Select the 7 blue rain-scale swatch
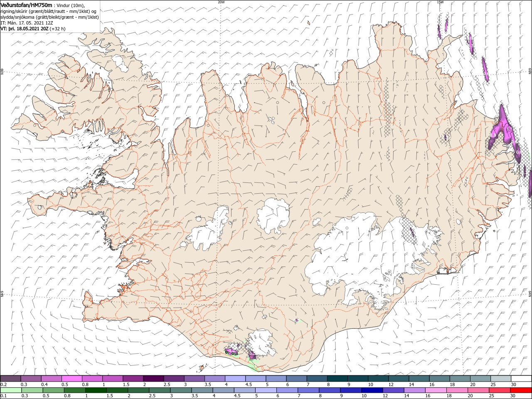This screenshot has width=532, height=399. [x=308, y=390]
